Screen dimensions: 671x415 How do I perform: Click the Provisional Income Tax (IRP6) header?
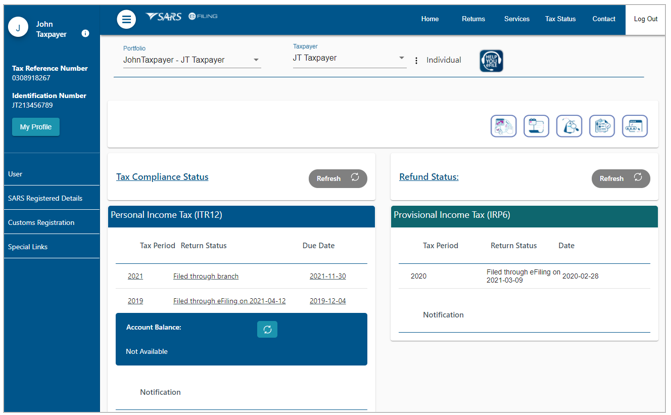click(524, 216)
